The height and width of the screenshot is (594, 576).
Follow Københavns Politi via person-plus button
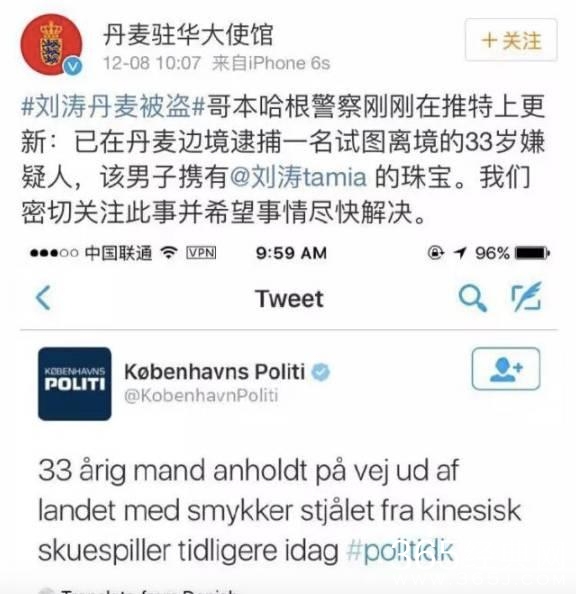tap(506, 369)
